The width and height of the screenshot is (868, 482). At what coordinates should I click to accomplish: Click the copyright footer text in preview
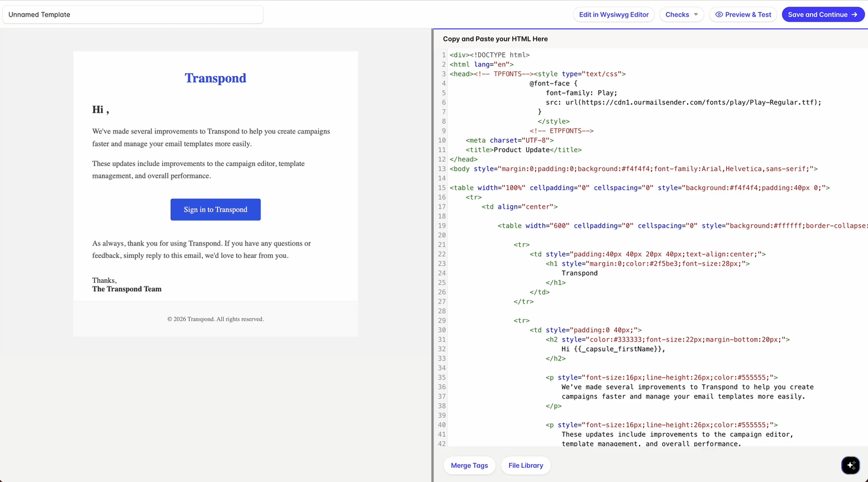point(215,319)
